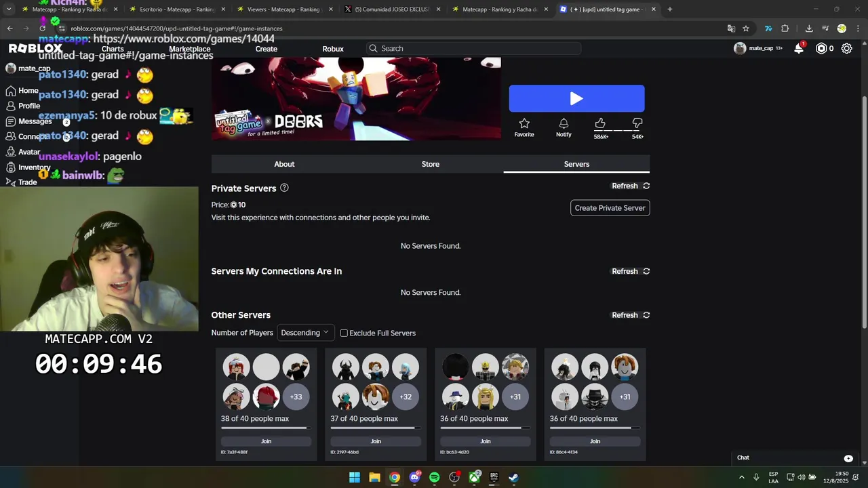Open Charts in the top navigation
868x488 pixels.
[x=113, y=49]
